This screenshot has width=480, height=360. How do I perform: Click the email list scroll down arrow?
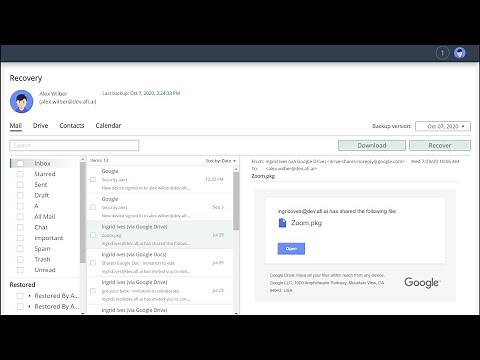(236, 313)
